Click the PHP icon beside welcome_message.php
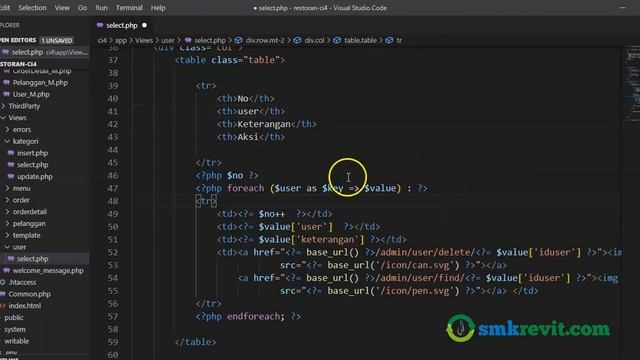The height and width of the screenshot is (360, 640). point(7,271)
